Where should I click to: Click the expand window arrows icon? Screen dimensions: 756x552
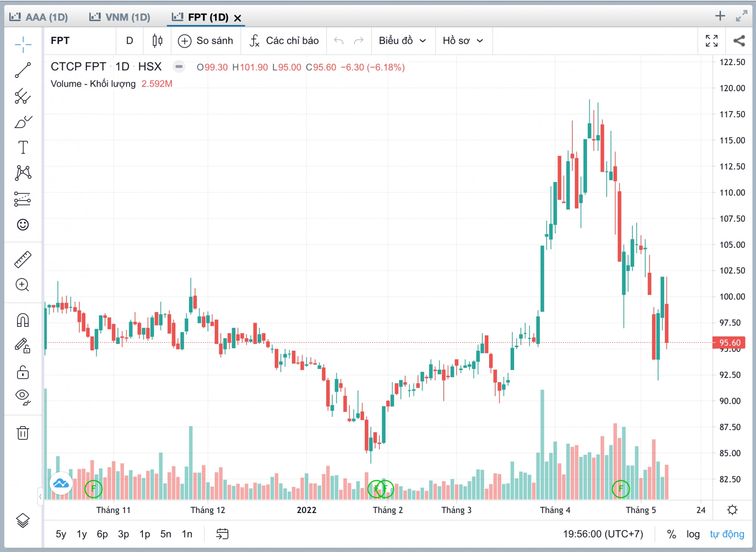click(x=742, y=16)
